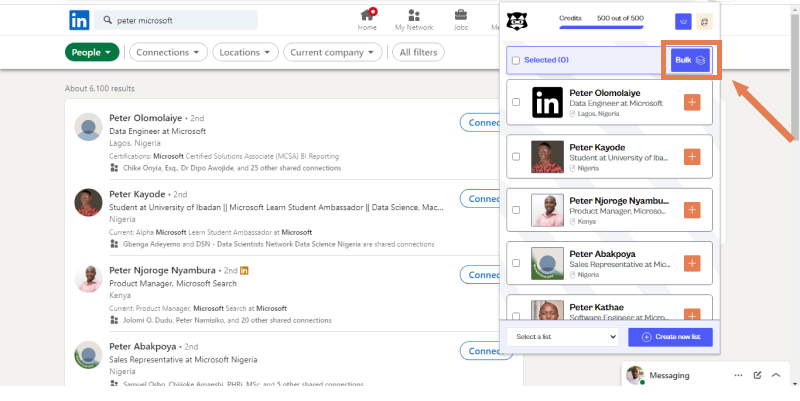Click the extension panda logo
The image size is (800, 401).
(x=517, y=21)
